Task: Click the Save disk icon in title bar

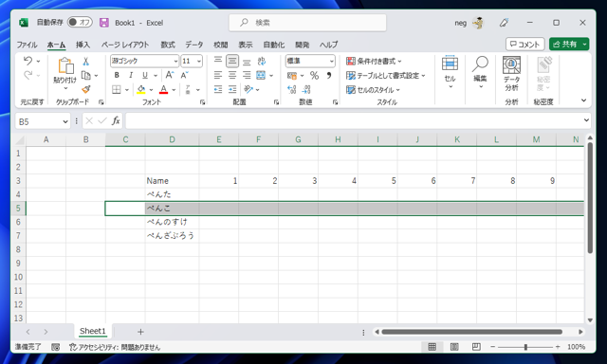Action: [104, 23]
